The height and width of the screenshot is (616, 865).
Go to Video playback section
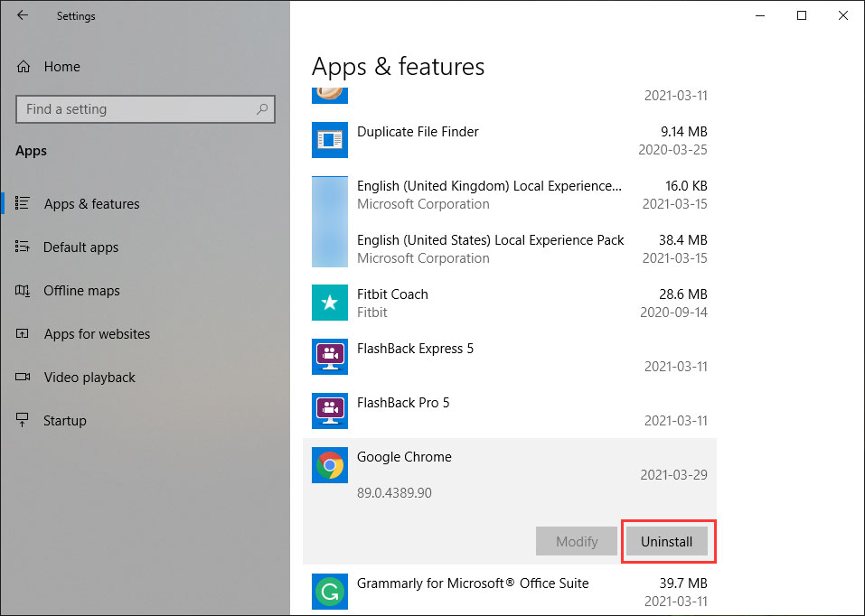coord(89,378)
